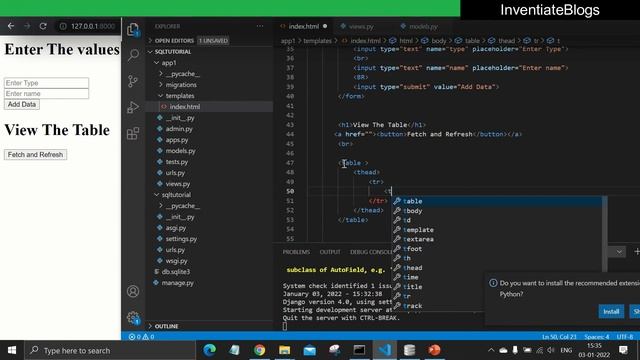Expand the Outline section
The width and height of the screenshot is (640, 360).
(x=166, y=326)
